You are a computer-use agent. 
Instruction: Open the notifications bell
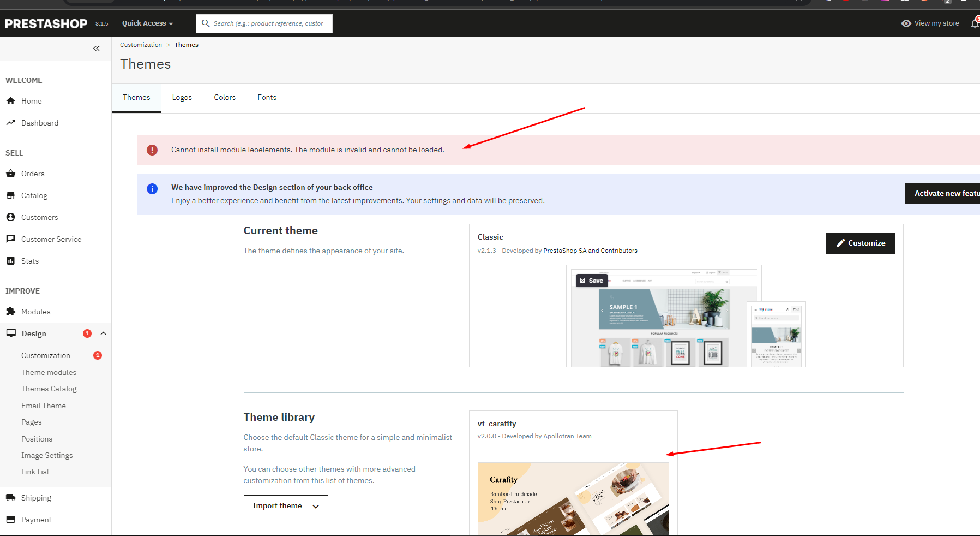click(975, 23)
